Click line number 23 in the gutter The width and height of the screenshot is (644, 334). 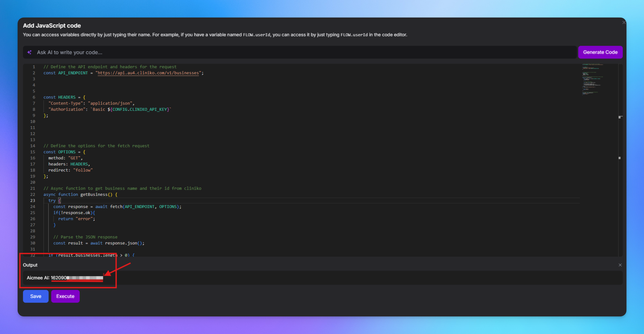coord(33,201)
